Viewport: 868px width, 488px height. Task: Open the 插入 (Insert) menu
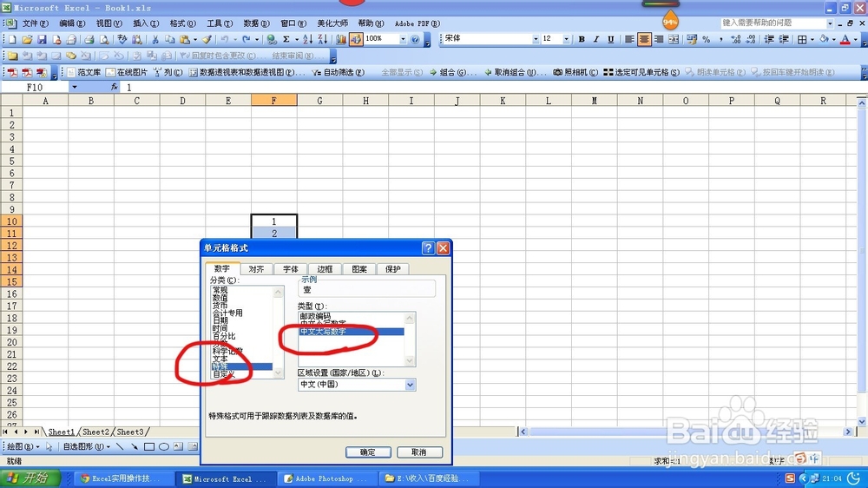(146, 23)
